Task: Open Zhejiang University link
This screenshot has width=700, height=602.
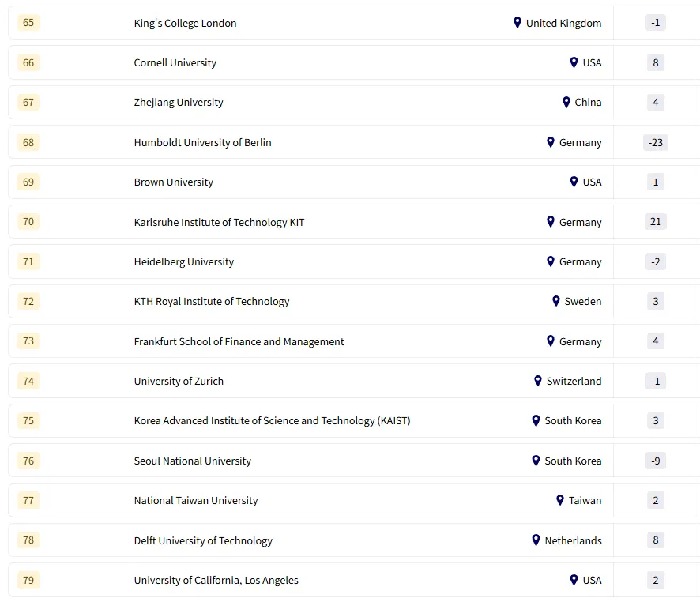Action: tap(179, 102)
